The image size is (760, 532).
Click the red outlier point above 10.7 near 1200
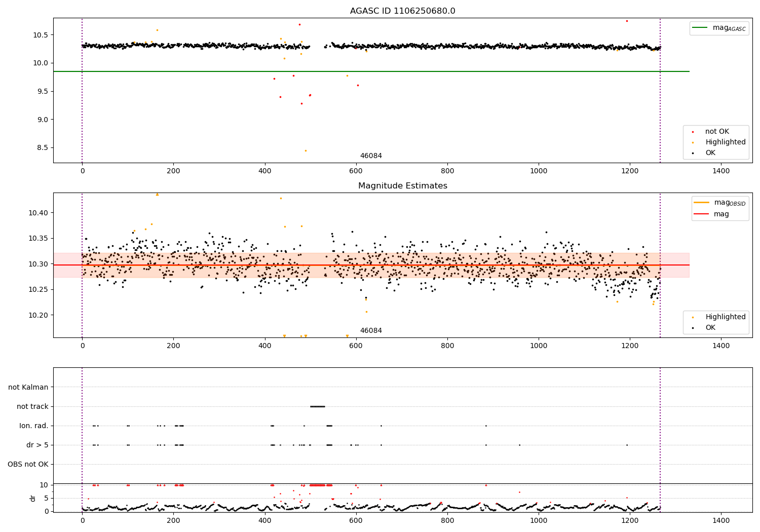627,21
